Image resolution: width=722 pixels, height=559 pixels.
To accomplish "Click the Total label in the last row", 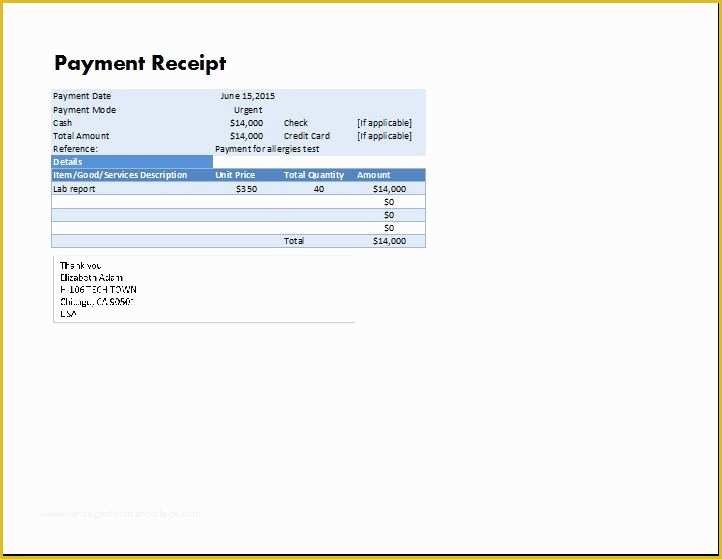I will coord(294,241).
